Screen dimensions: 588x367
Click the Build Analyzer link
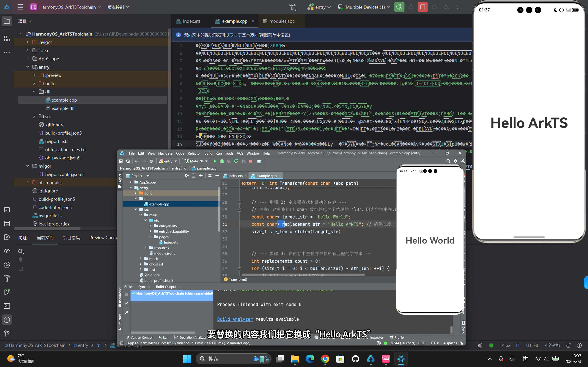(x=235, y=319)
